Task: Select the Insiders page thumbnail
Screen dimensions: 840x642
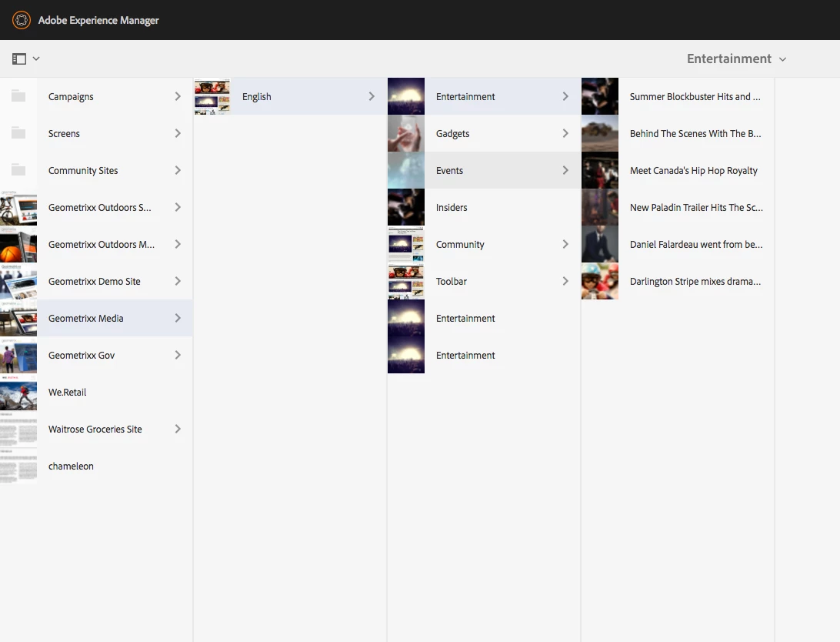Action: (406, 207)
